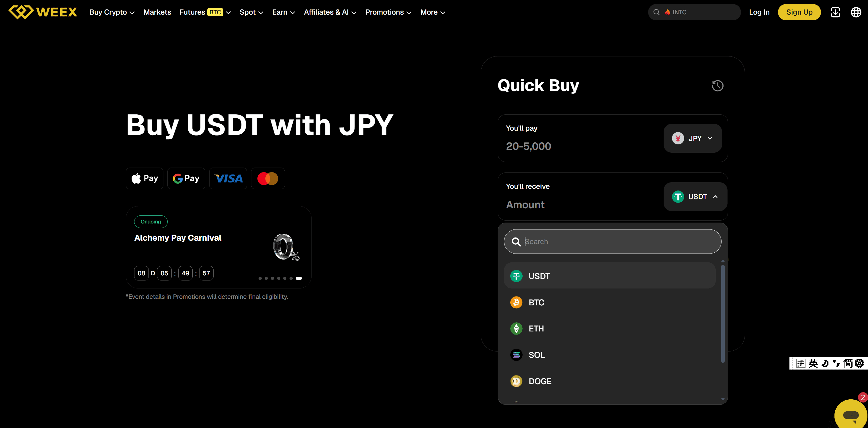Click the yen currency icon
The image size is (868, 428).
coord(678,138)
